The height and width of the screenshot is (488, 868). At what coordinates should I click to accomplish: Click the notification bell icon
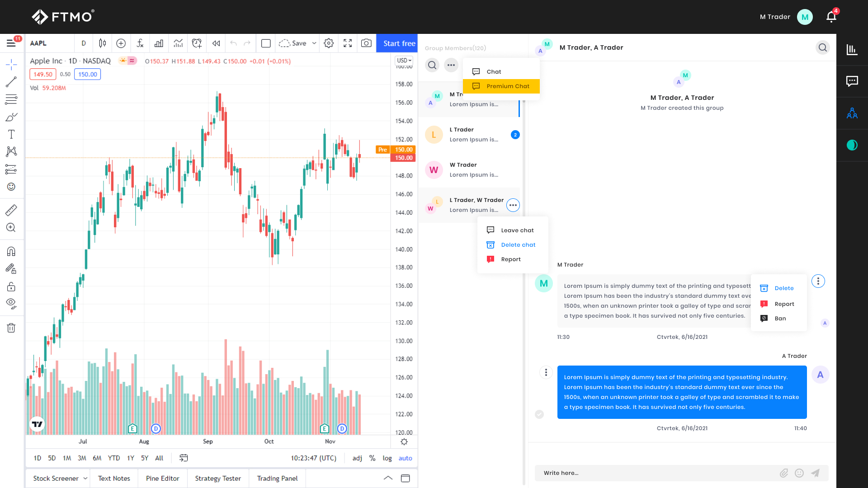831,17
